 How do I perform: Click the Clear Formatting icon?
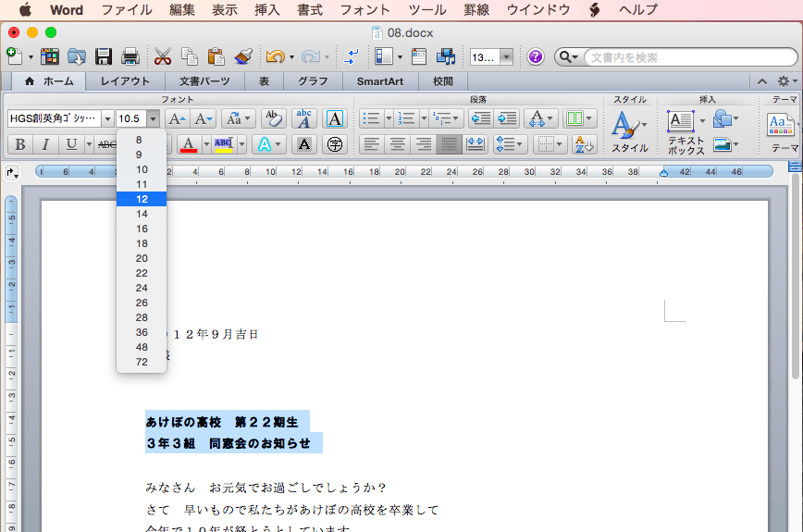[x=274, y=118]
